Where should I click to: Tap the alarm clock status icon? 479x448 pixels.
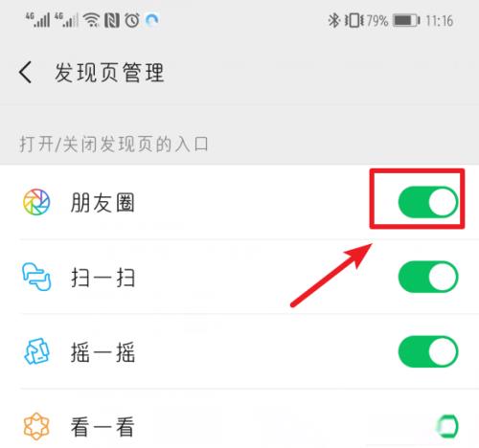pyautogui.click(x=132, y=20)
